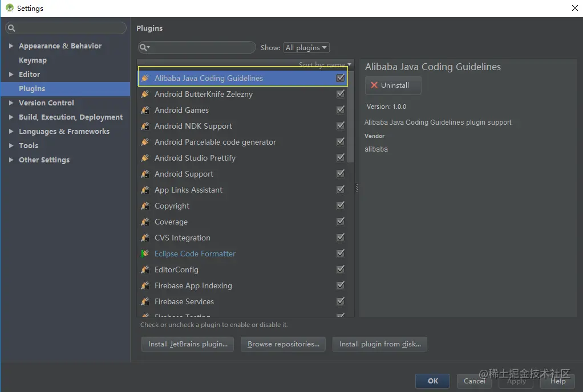583x392 pixels.
Task: Toggle the Coverage plugin checkbox
Action: tap(340, 222)
